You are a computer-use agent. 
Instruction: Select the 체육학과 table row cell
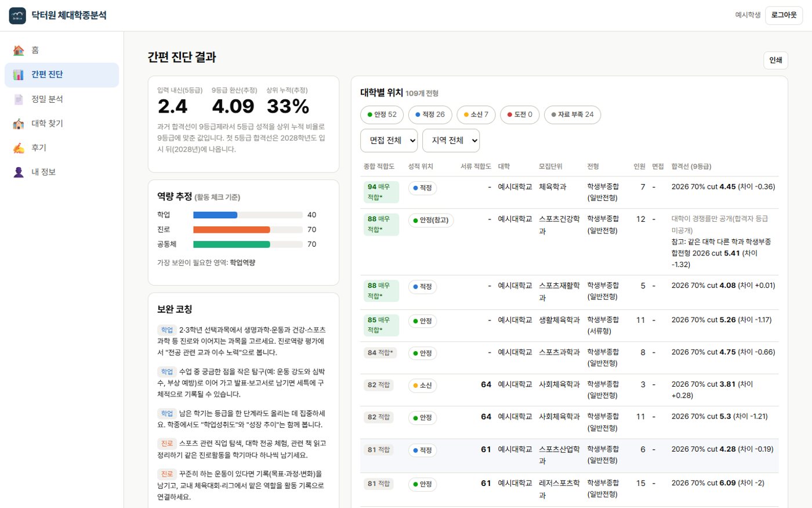pyautogui.click(x=553, y=187)
